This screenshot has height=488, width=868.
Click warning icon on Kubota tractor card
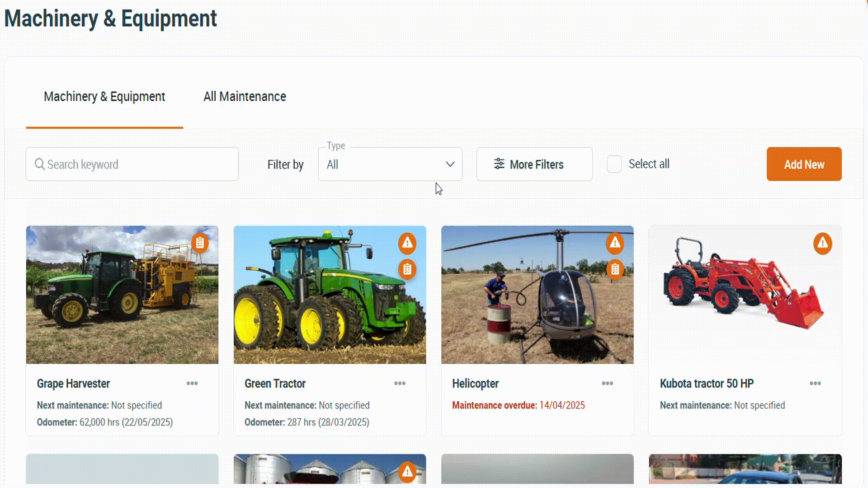pyautogui.click(x=822, y=243)
